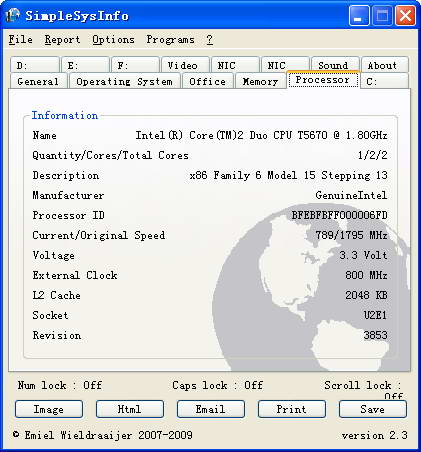The width and height of the screenshot is (421, 452).
Task: Click the '3853' revision value
Action: pos(375,335)
